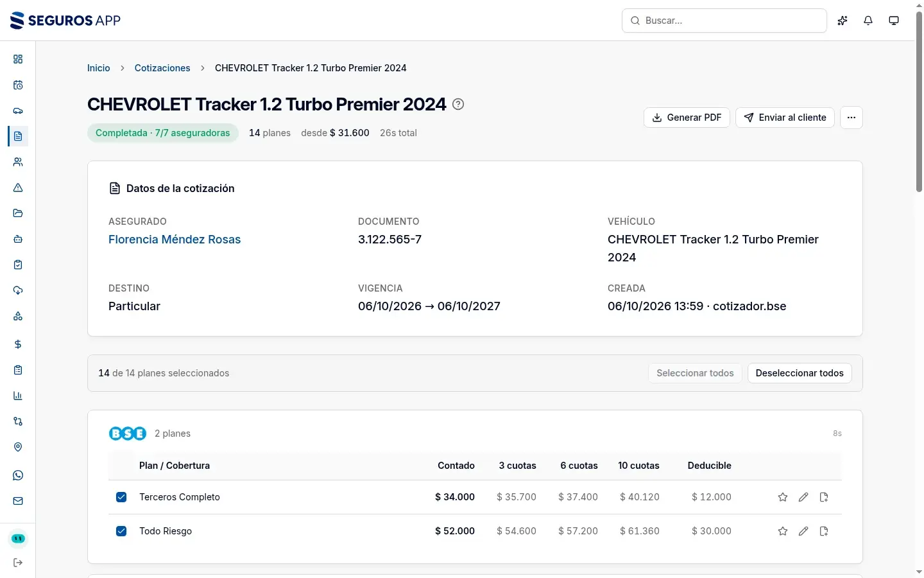924x578 pixels.
Task: Open the cloud download sidebar icon
Action: point(18,290)
